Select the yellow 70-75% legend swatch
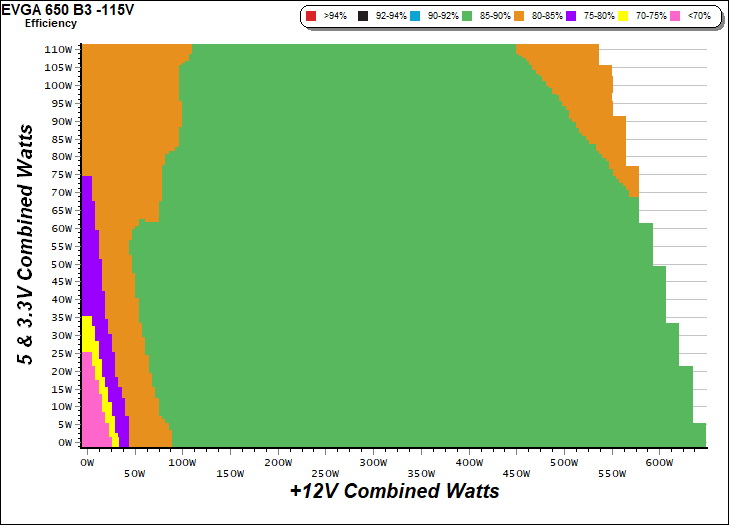 coord(623,17)
